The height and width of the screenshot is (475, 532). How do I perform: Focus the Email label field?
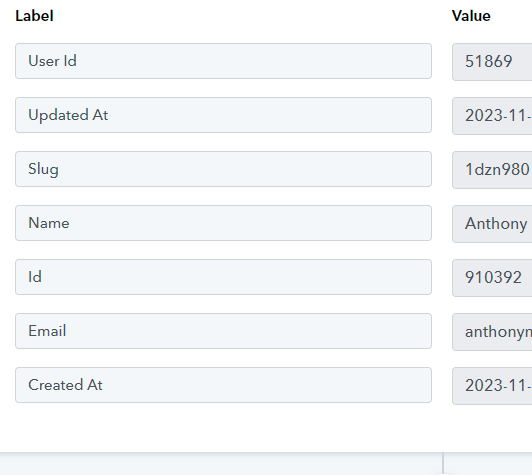click(x=223, y=331)
